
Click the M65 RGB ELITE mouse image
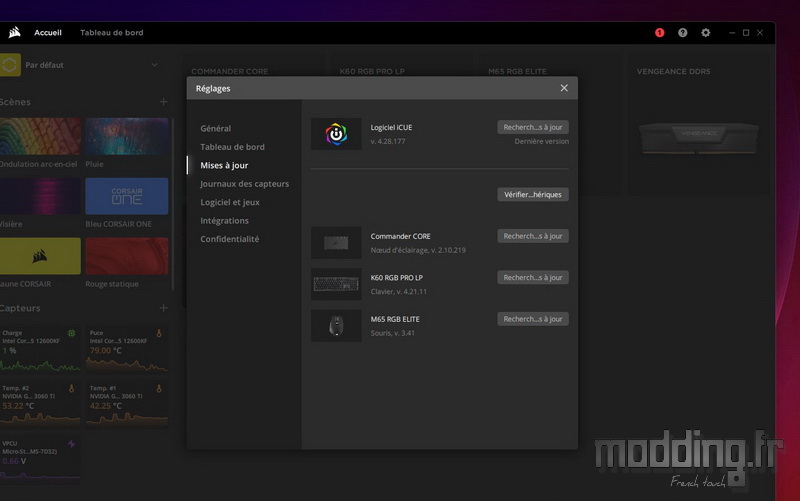pyautogui.click(x=336, y=325)
